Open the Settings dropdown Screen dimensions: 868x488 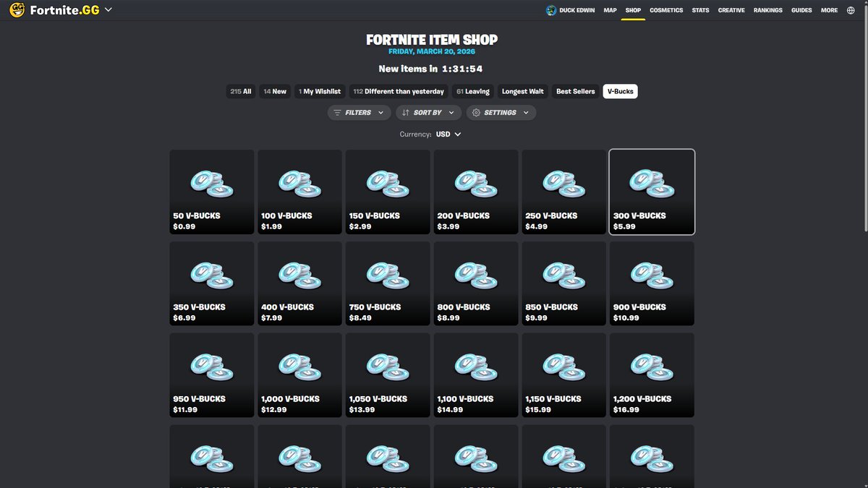click(501, 113)
